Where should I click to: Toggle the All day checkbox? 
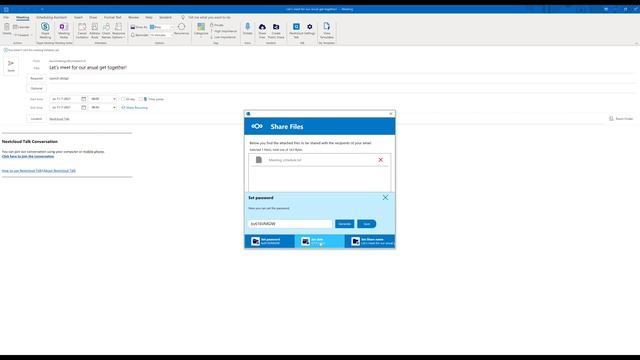[x=123, y=99]
